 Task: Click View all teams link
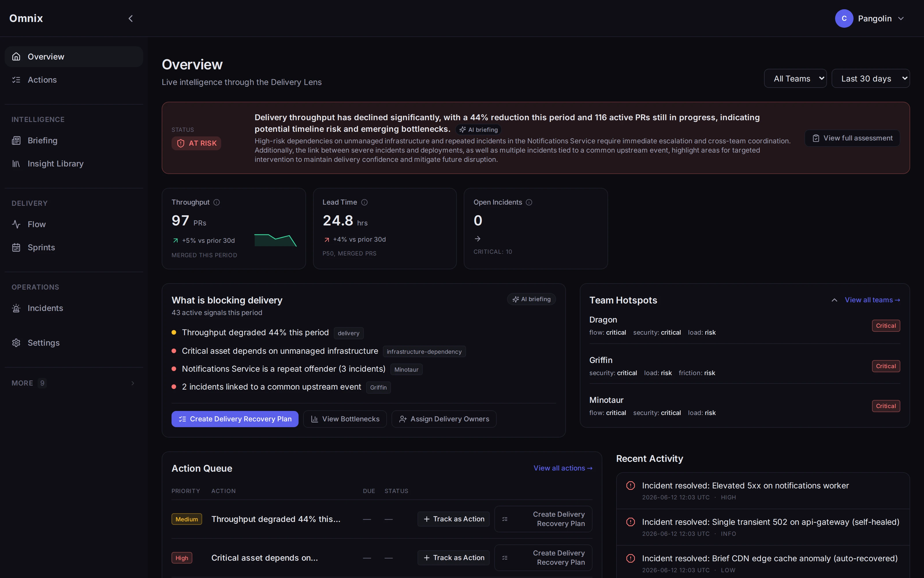tap(872, 300)
